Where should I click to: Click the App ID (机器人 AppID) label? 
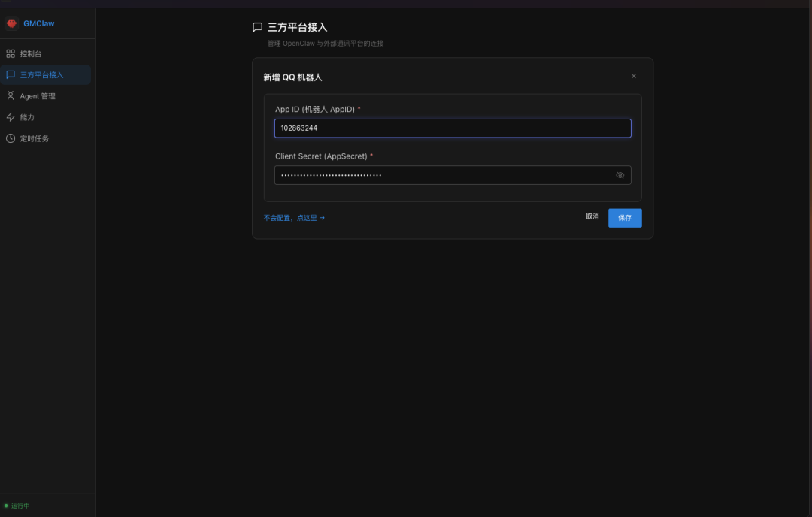tap(315, 109)
